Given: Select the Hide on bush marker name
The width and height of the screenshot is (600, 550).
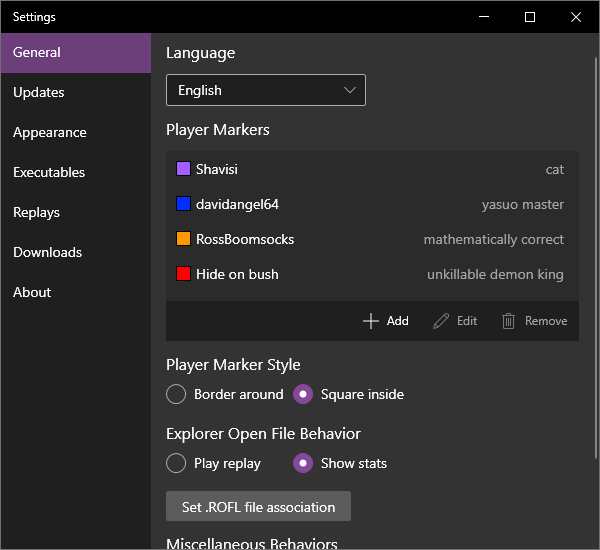Looking at the screenshot, I should [237, 274].
